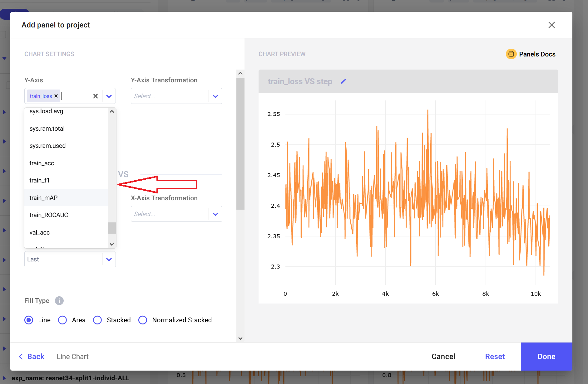Click the metric list scroll up arrow
The image size is (588, 384).
coord(112,111)
